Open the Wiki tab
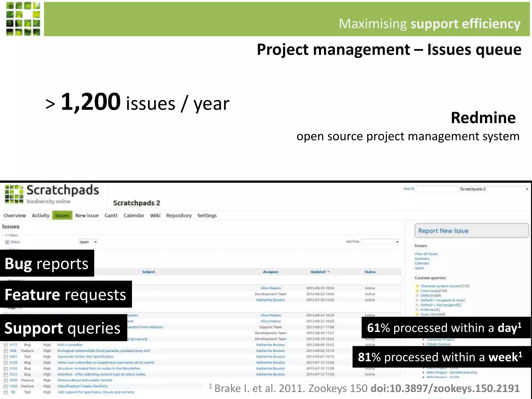532x399 pixels. pyautogui.click(x=155, y=215)
